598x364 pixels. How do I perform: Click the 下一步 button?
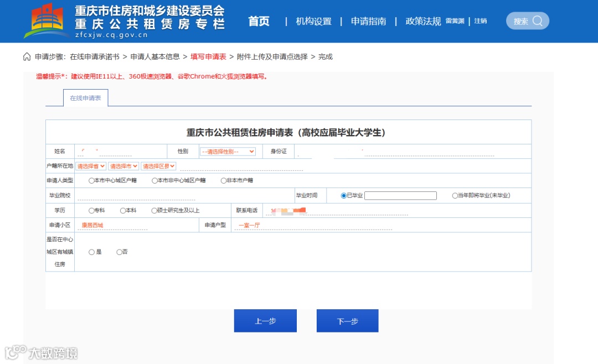pos(347,321)
